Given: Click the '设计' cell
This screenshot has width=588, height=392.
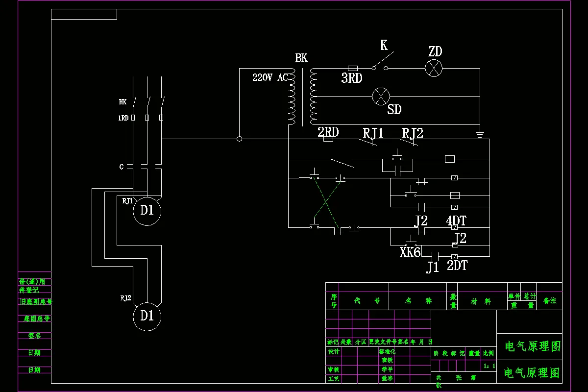Looking at the screenshot, I should point(333,351).
